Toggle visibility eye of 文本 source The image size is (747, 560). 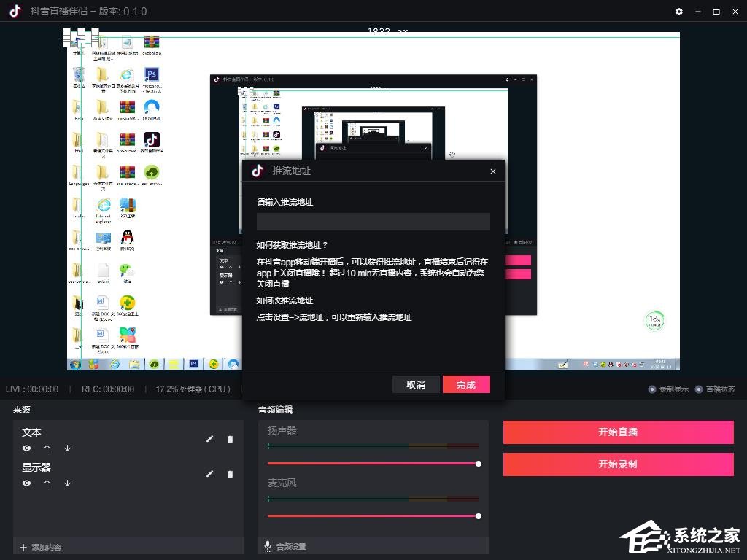[x=27, y=448]
